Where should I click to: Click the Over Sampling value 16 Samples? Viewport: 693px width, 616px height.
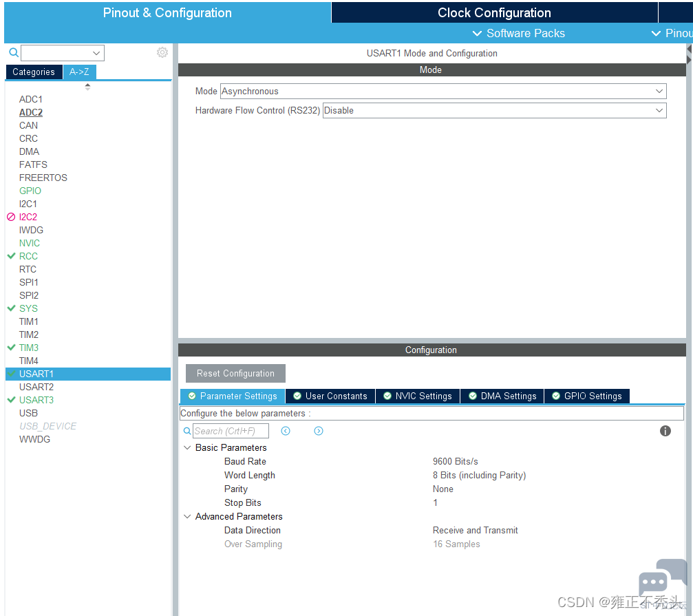(456, 544)
